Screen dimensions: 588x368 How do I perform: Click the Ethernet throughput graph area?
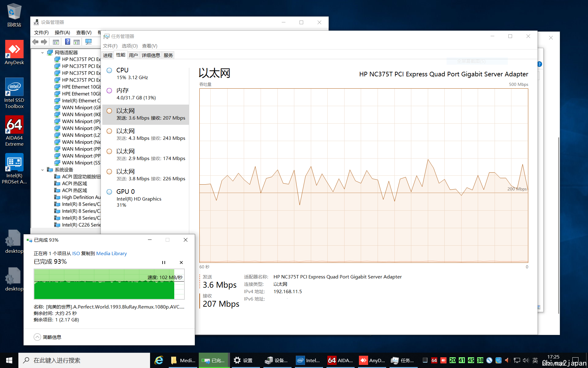pos(364,175)
